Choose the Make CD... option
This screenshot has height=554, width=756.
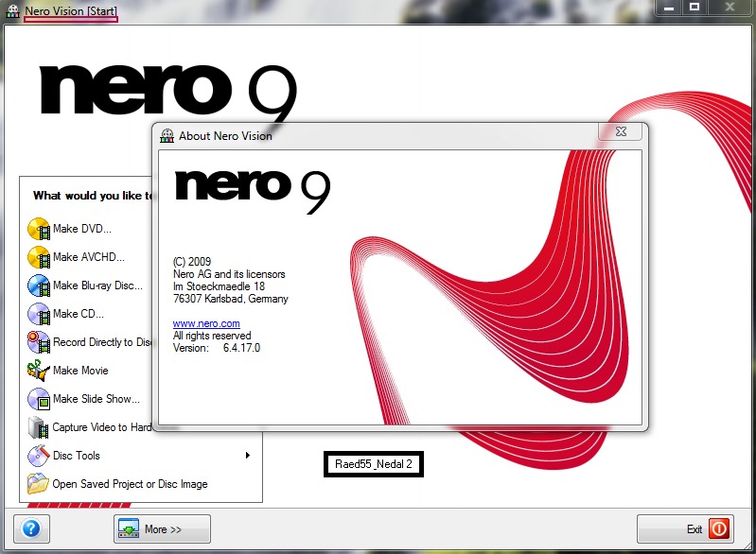coord(79,314)
